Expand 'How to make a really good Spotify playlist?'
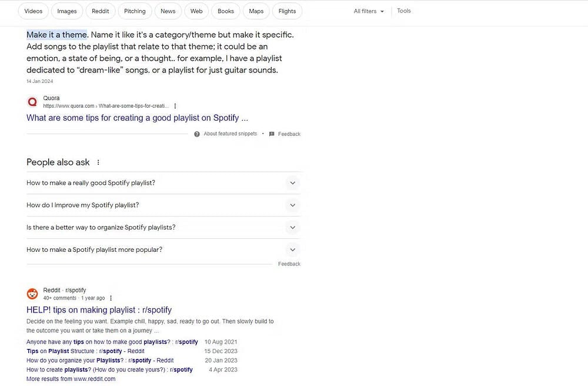 coord(163,183)
